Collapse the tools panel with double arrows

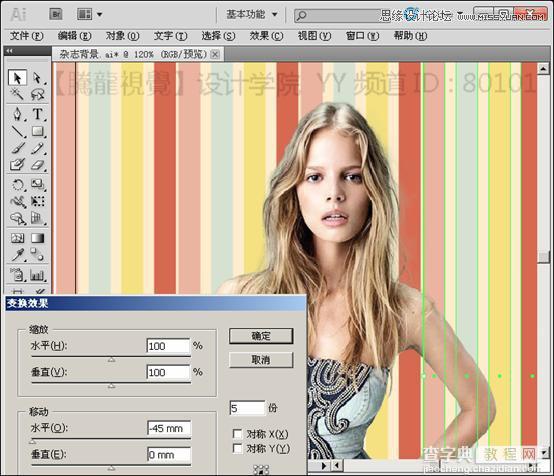[x=9, y=51]
